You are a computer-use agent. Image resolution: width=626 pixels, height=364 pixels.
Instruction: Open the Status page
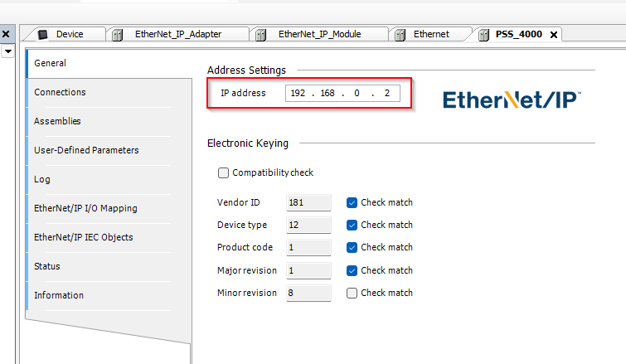(x=109, y=267)
